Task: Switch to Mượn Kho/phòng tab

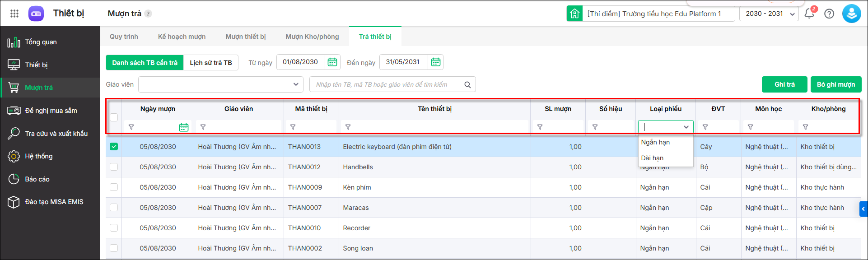Action: click(312, 37)
